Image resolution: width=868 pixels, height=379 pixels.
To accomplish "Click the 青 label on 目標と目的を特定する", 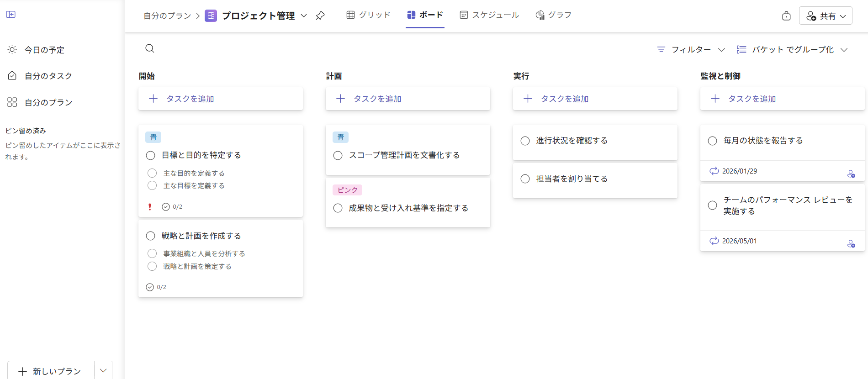I will click(153, 137).
